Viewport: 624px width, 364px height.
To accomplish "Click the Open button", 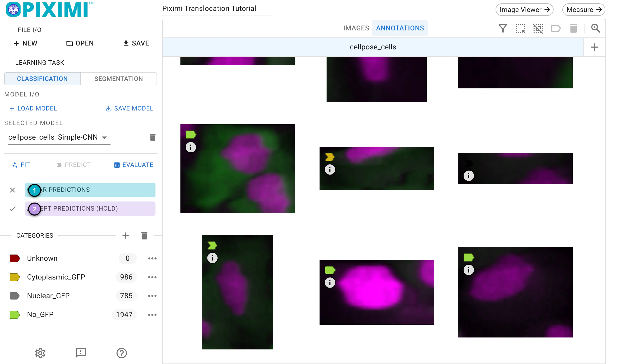I will point(80,43).
